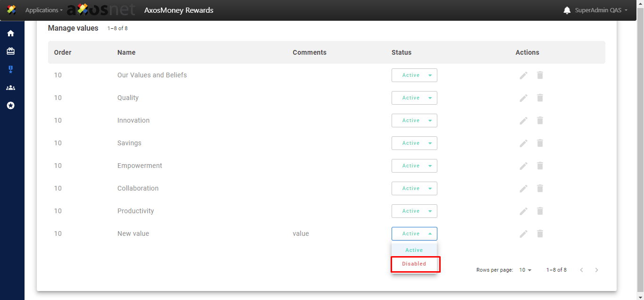Delete the Innovation value using trash icon
This screenshot has width=644, height=300.
[540, 120]
